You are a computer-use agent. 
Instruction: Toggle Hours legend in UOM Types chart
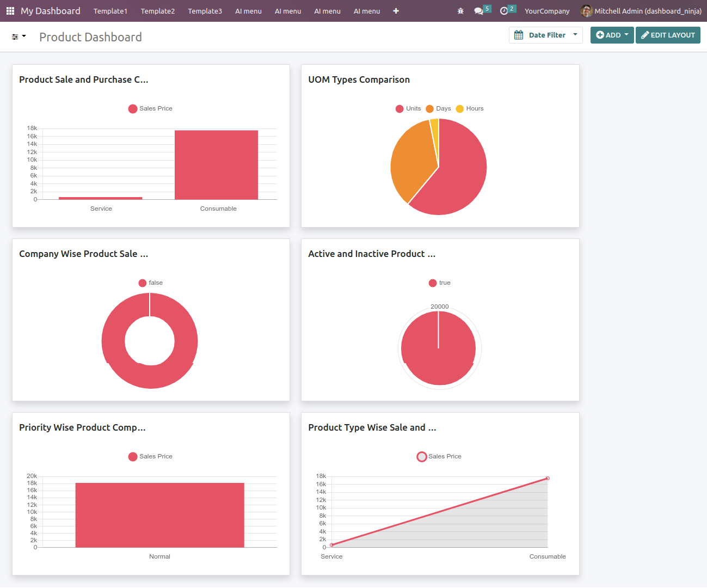(470, 108)
